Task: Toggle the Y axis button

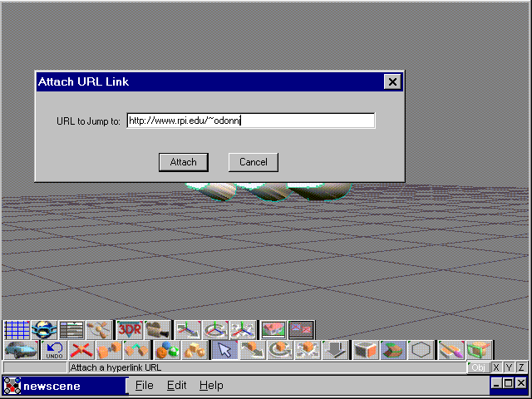Action: coord(509,367)
